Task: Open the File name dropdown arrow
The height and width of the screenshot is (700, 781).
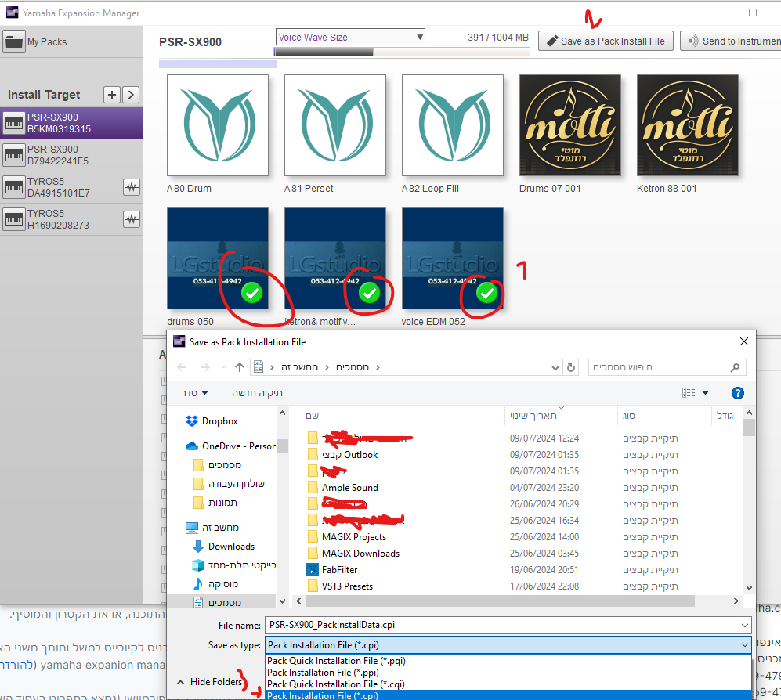Action: pos(745,625)
